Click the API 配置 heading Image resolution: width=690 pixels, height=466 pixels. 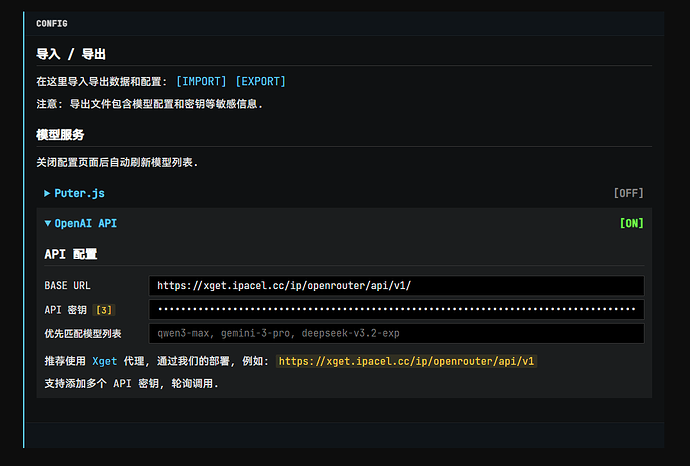point(71,254)
